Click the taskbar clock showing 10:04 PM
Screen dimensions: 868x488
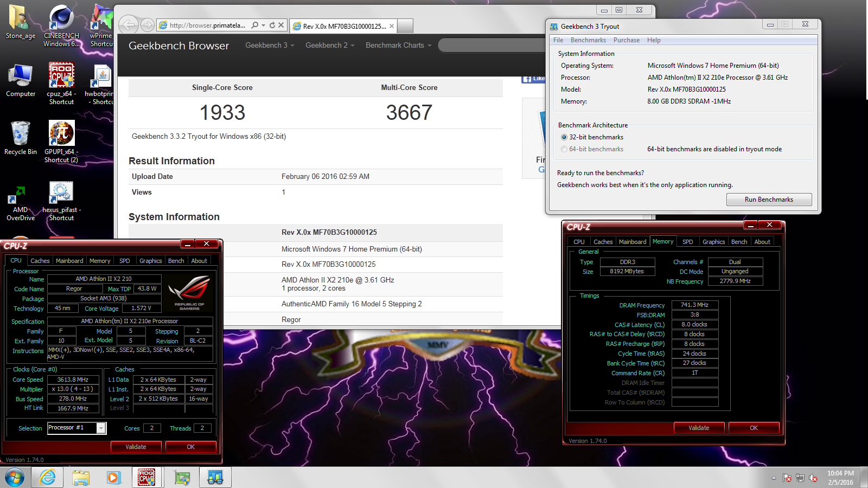(840, 478)
